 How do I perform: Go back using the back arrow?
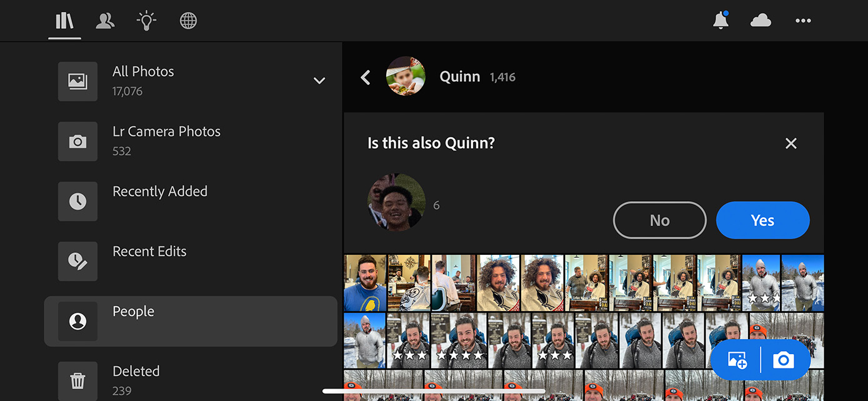pos(366,77)
